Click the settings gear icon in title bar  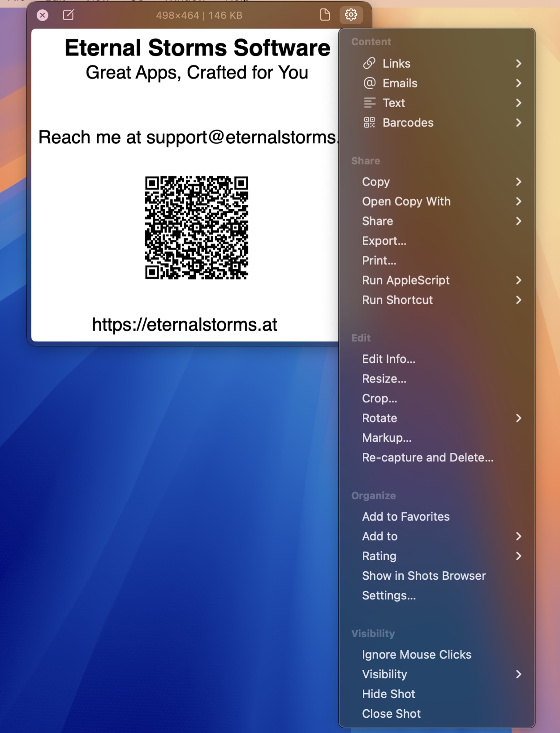351,15
